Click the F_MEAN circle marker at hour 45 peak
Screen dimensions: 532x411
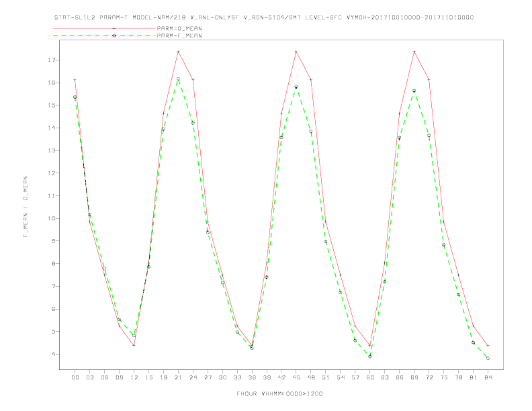[x=296, y=87]
